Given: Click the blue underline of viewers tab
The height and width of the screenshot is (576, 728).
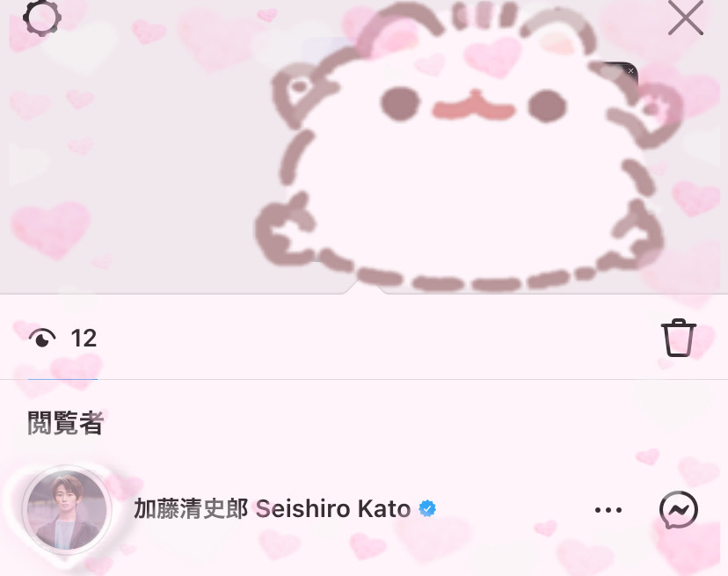Looking at the screenshot, I should click(x=62, y=379).
